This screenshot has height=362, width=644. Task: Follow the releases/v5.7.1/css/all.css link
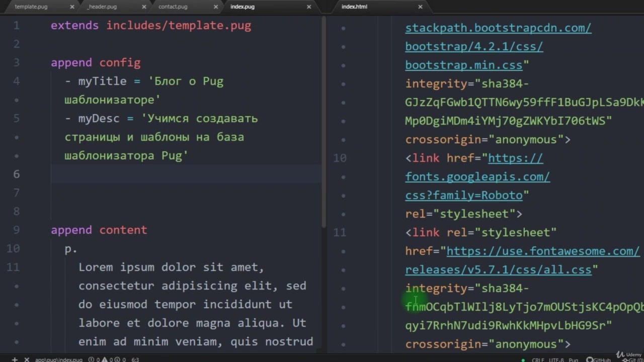498,269
